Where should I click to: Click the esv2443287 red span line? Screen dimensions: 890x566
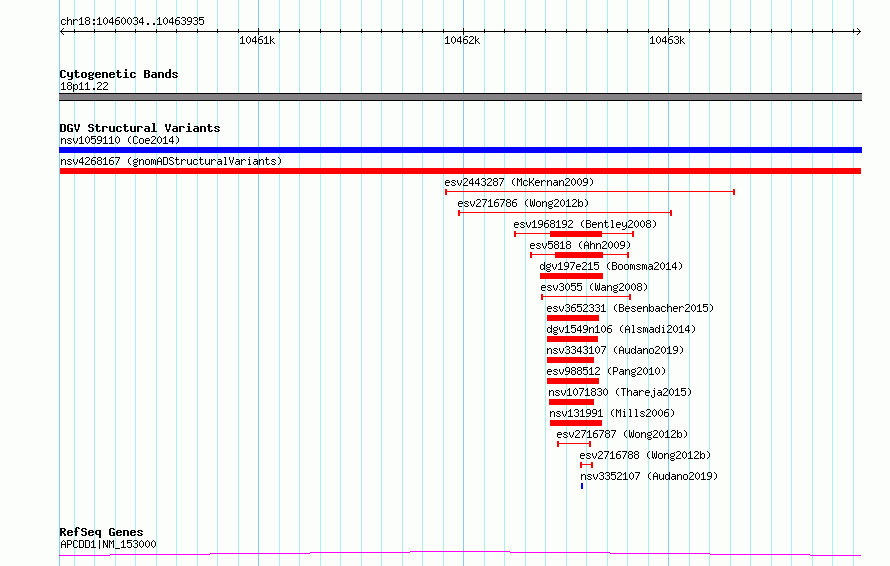click(x=590, y=192)
